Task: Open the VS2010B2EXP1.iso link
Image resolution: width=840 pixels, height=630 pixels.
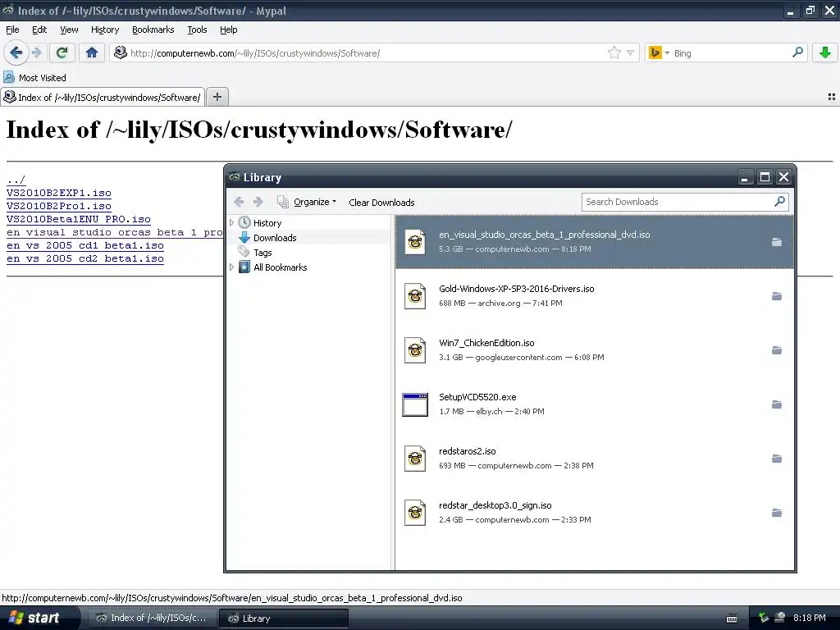Action: [x=59, y=193]
